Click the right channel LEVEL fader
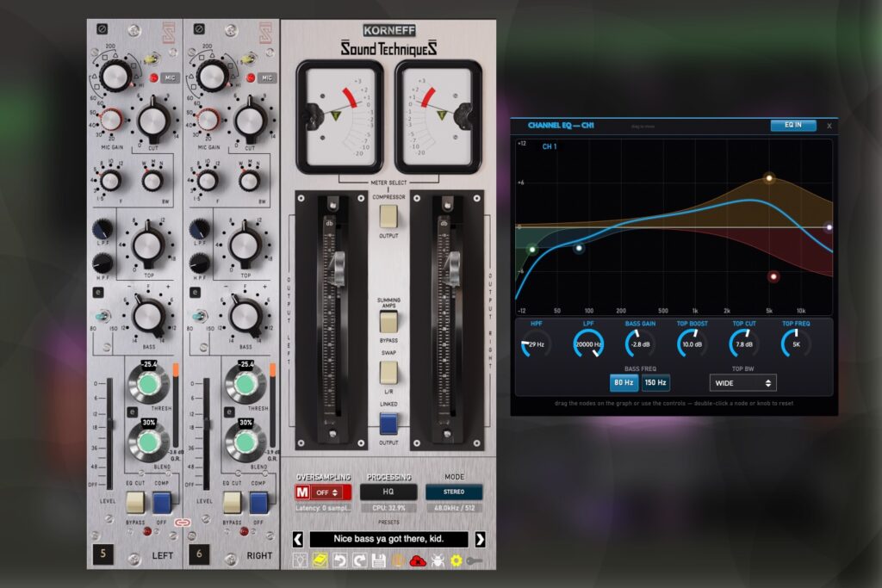Screen dimensions: 882x588 coord(207,424)
